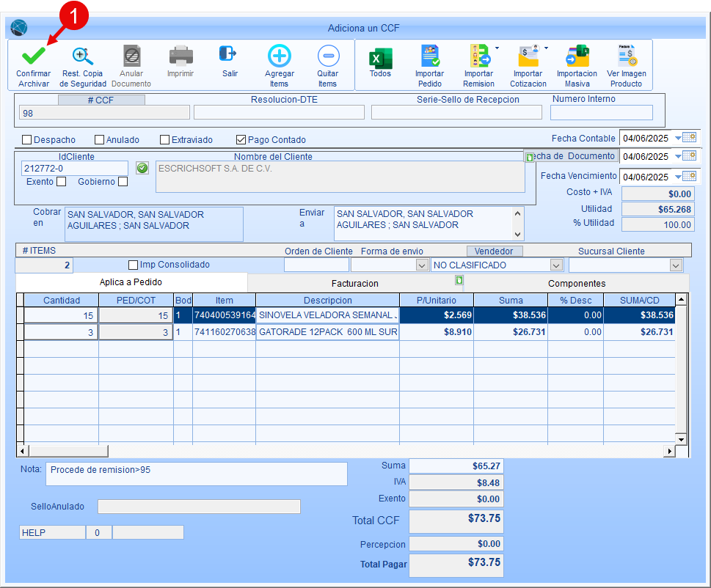Switch to the Componentes tab

(x=576, y=283)
